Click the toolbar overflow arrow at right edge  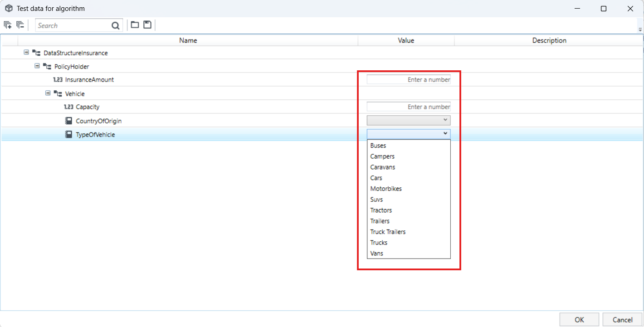(640, 30)
